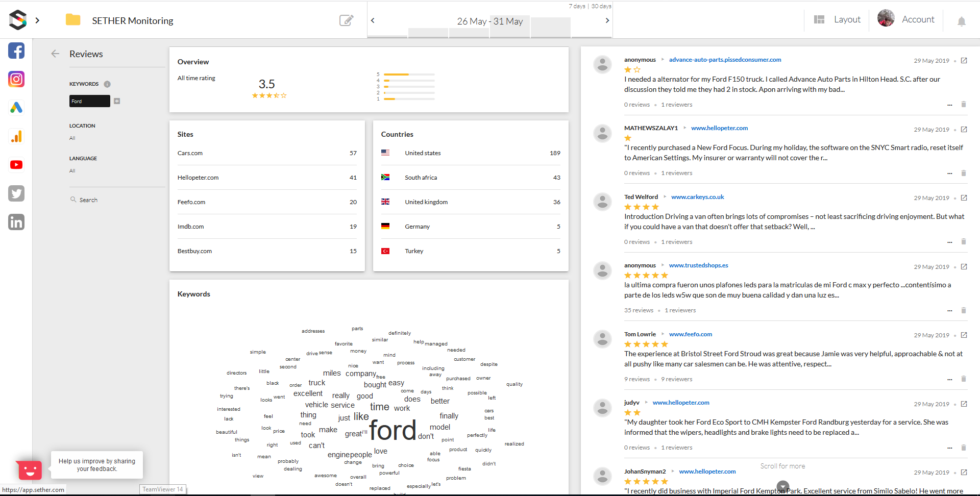This screenshot has width=980, height=496.
Task: Open the SETHER Monitoring folder icon
Action: click(x=73, y=20)
